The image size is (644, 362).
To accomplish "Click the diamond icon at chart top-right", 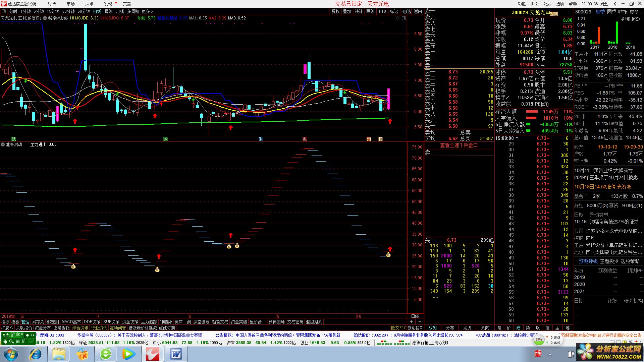I will tap(398, 18).
